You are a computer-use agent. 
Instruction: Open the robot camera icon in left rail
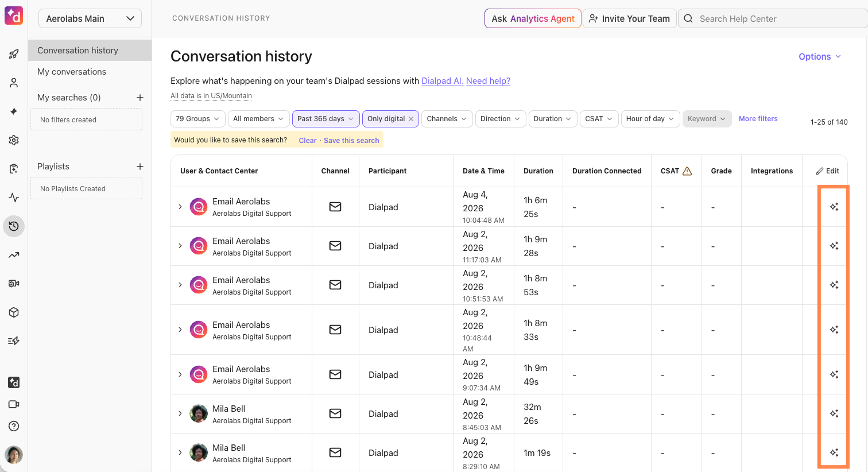click(x=14, y=284)
